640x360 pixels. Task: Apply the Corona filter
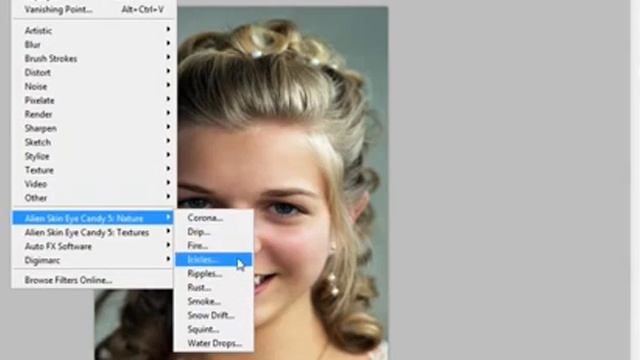(x=213, y=218)
